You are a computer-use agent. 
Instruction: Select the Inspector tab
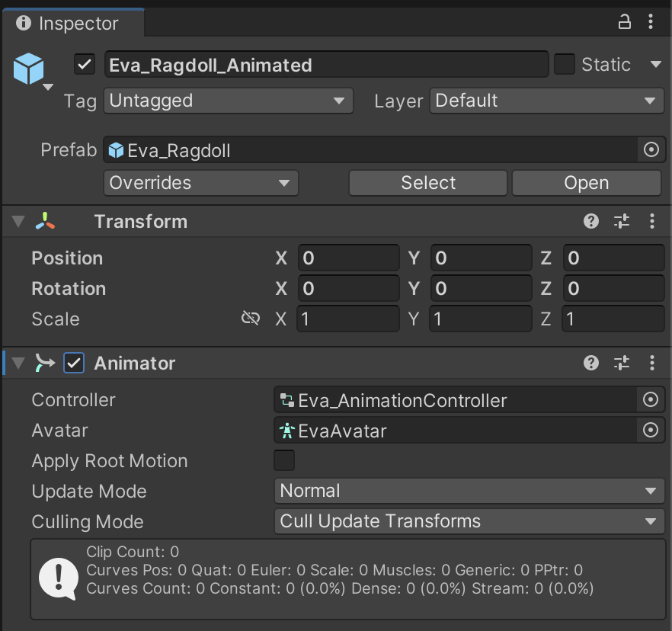coord(69,24)
